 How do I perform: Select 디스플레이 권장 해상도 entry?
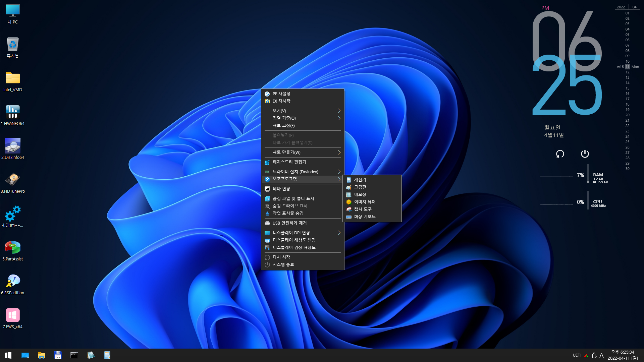(x=303, y=248)
